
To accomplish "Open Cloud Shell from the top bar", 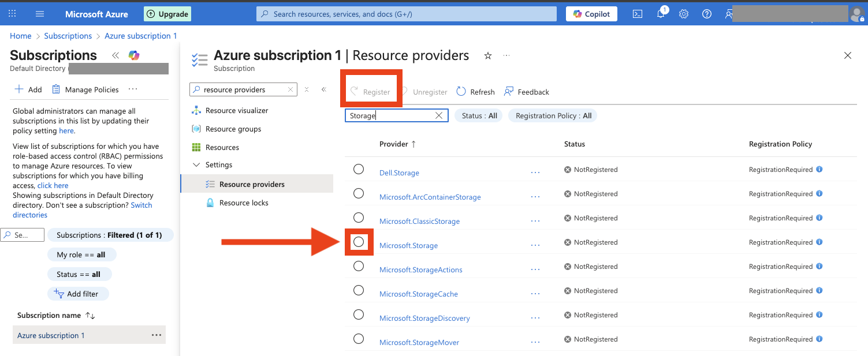I will (638, 14).
